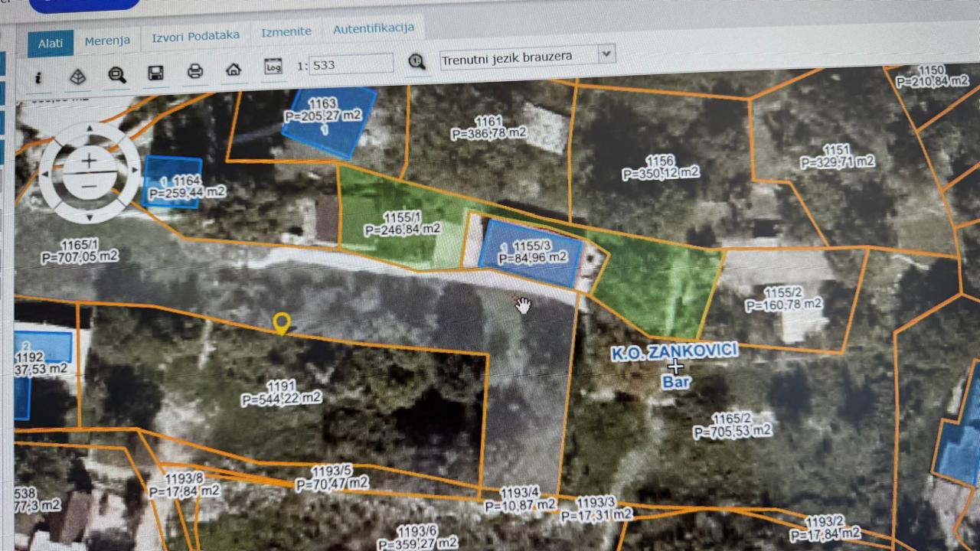This screenshot has height=551, width=980.
Task: Select blue building on parcel 1163
Action: coord(331,121)
